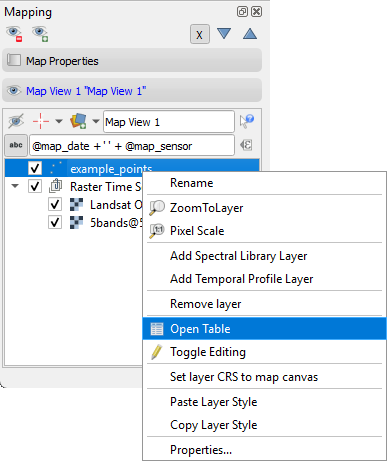The width and height of the screenshot is (388, 461).
Task: Click the 5bands raster layer icon
Action: click(x=76, y=222)
